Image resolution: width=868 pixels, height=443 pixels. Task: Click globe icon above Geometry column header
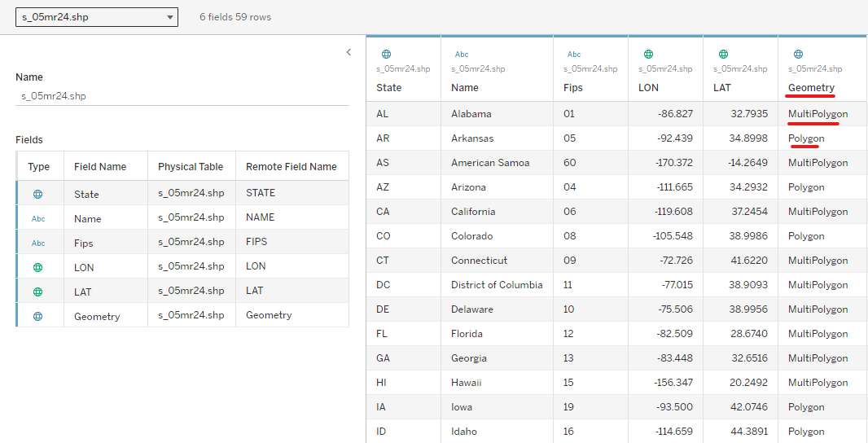pyautogui.click(x=798, y=55)
